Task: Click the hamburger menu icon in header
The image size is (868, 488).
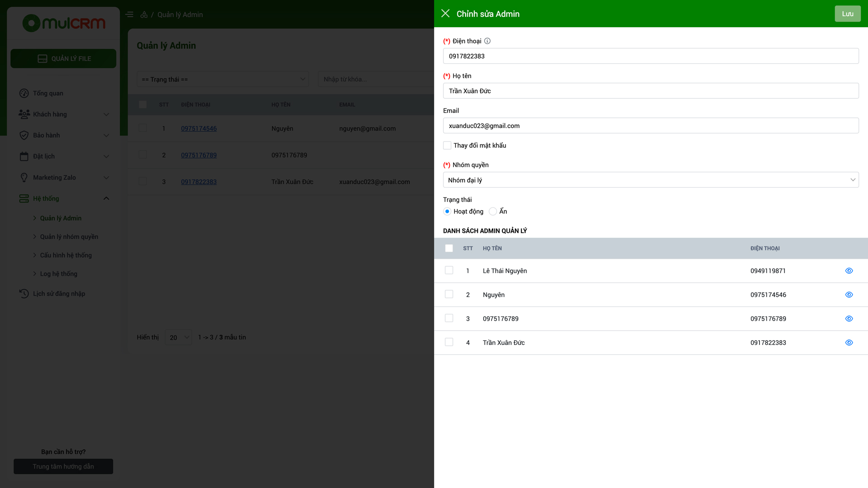Action: pyautogui.click(x=129, y=14)
